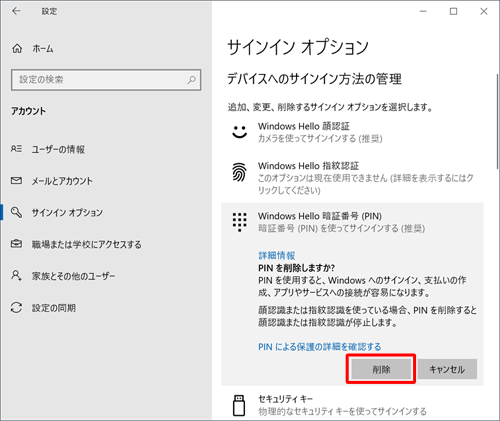Click the Home house icon
Screen dimensions: 500x421
pos(17,49)
